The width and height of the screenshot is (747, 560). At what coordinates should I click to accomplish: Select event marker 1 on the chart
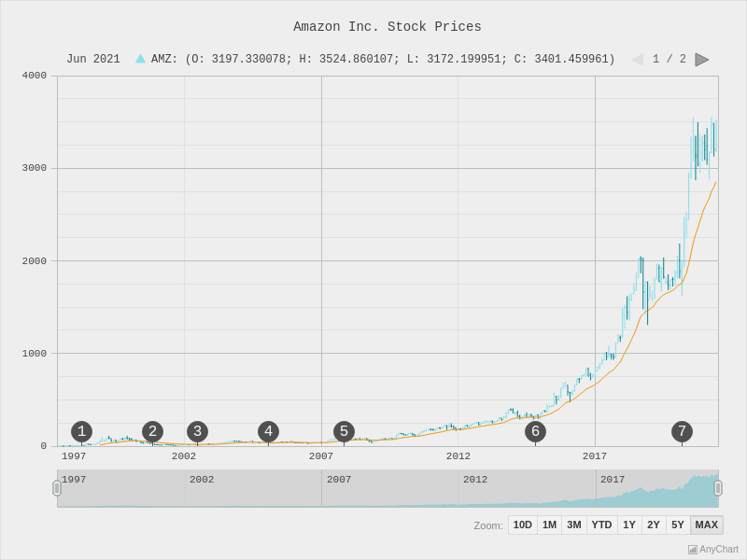pos(81,431)
